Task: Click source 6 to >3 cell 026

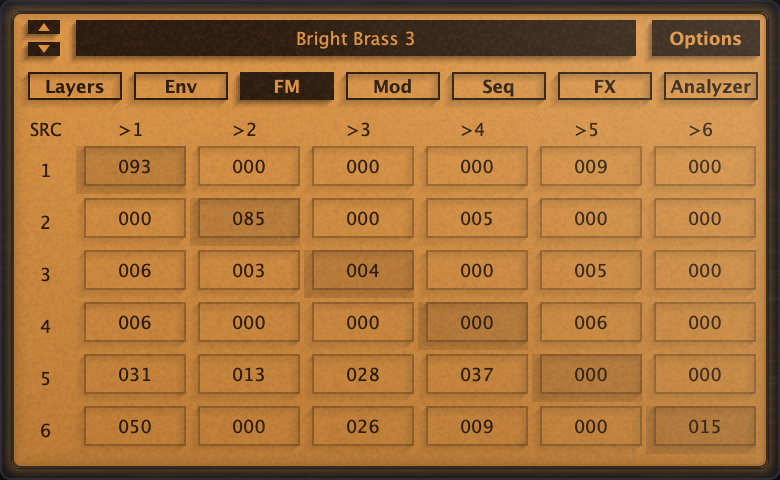Action: coord(363,426)
